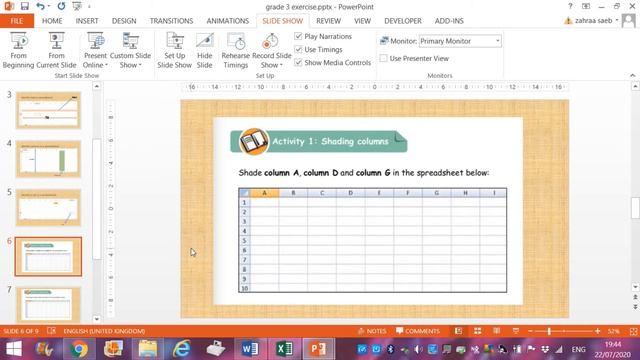Select slide 5 thumbnail

pyautogui.click(x=48, y=208)
